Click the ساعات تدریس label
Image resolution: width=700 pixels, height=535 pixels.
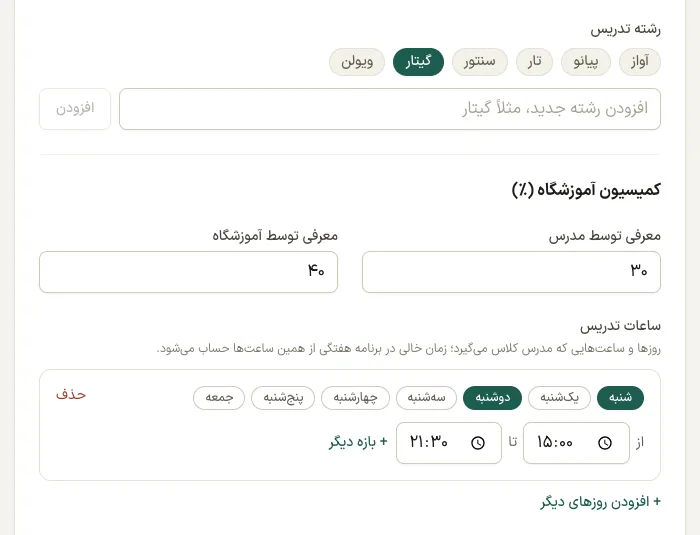[620, 326]
